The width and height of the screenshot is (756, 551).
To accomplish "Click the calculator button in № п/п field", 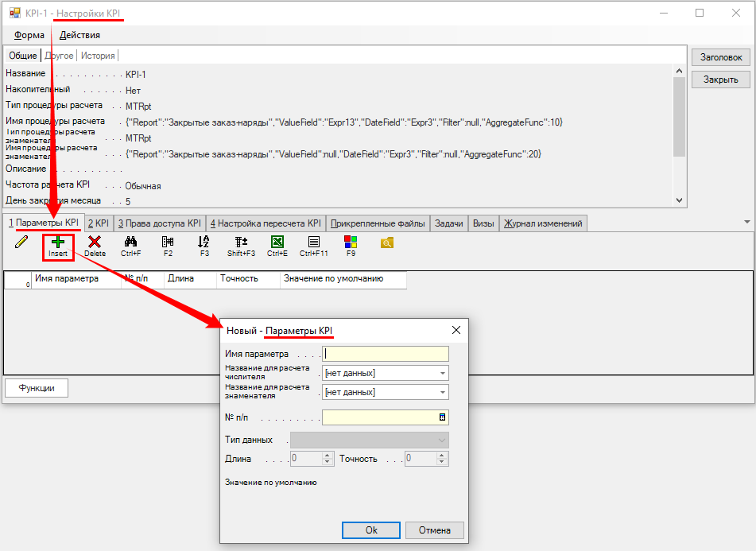I will 442,417.
